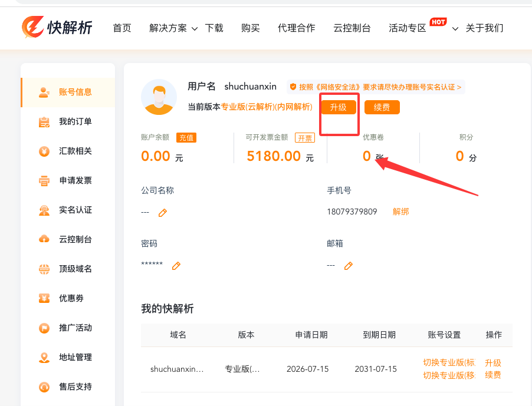Click the orange 续费 button near version

(382, 107)
